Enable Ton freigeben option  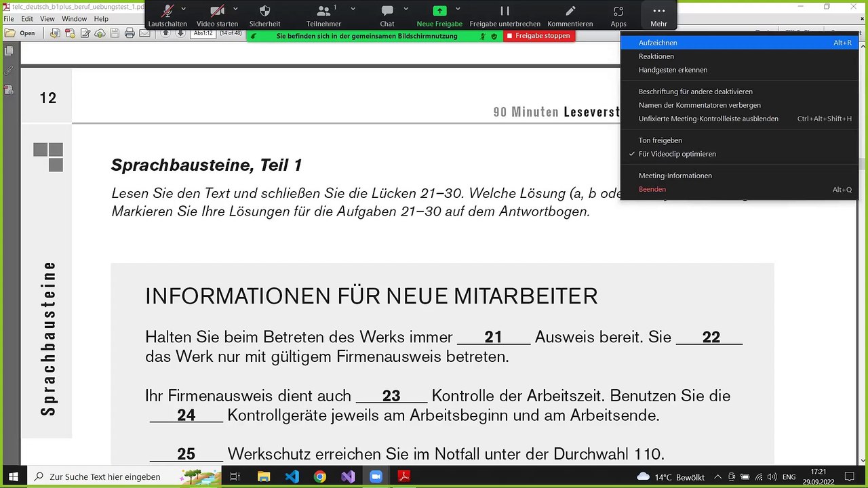point(739,140)
